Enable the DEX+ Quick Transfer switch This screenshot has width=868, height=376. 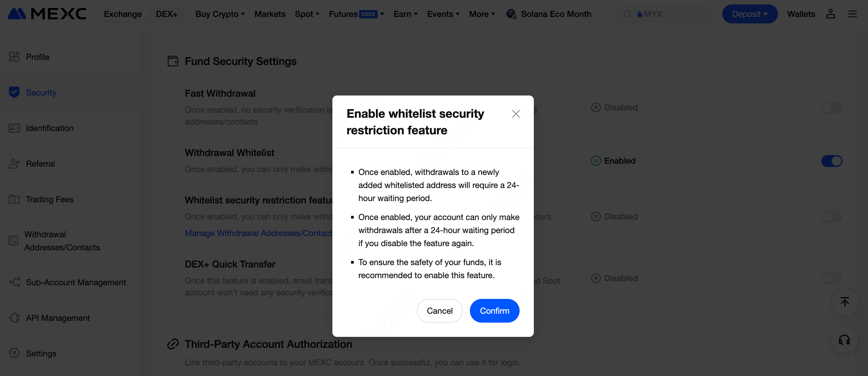click(831, 278)
